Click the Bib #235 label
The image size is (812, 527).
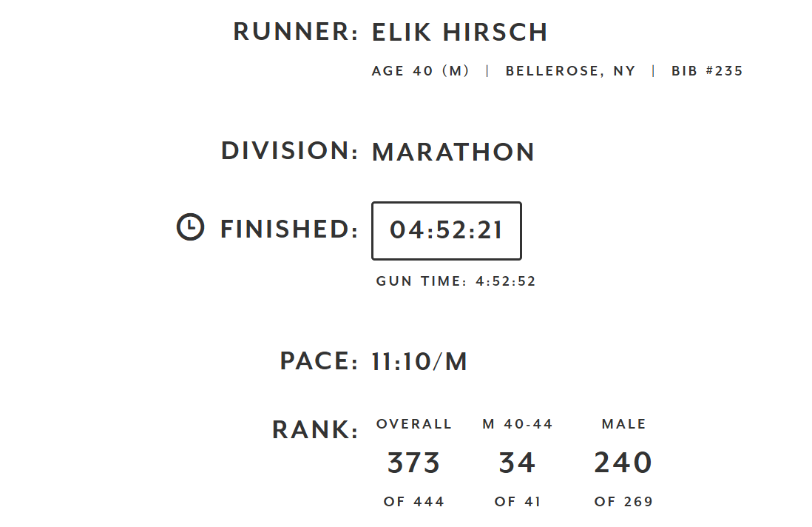click(707, 72)
